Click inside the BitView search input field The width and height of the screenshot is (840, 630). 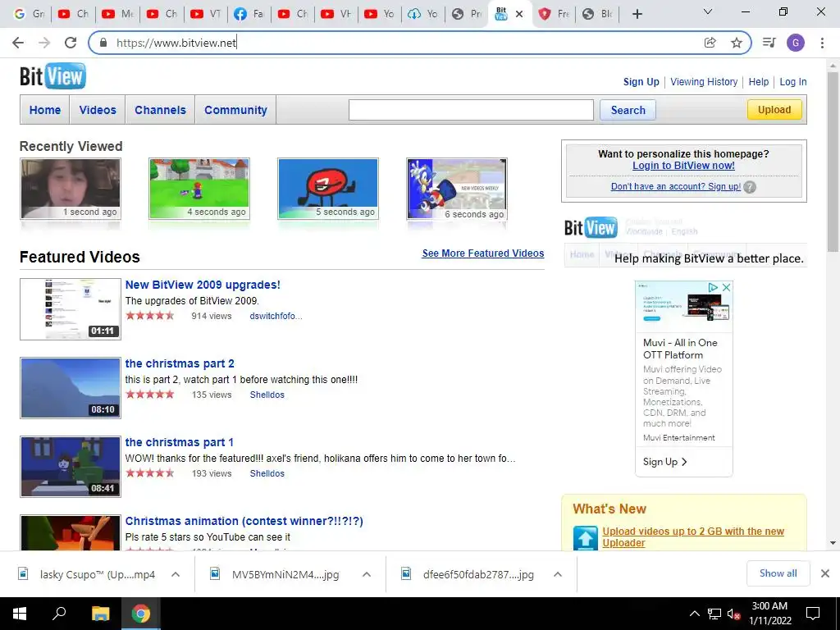pos(471,110)
